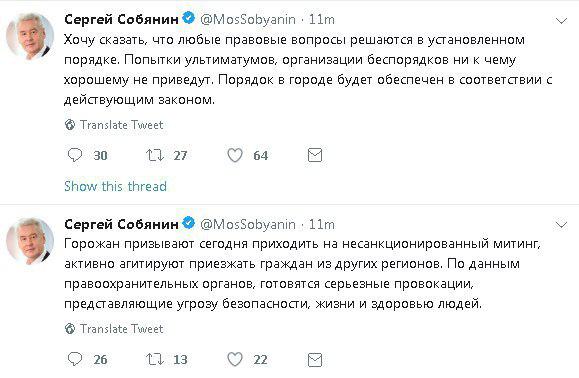Viewport: 579px width, 378px height.
Task: Open author name Сергей Собянин on first tweet
Action: (x=121, y=19)
